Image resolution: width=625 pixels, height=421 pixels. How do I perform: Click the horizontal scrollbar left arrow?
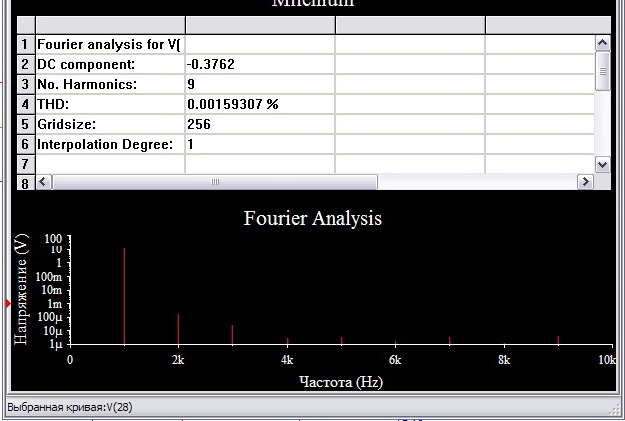(x=43, y=182)
